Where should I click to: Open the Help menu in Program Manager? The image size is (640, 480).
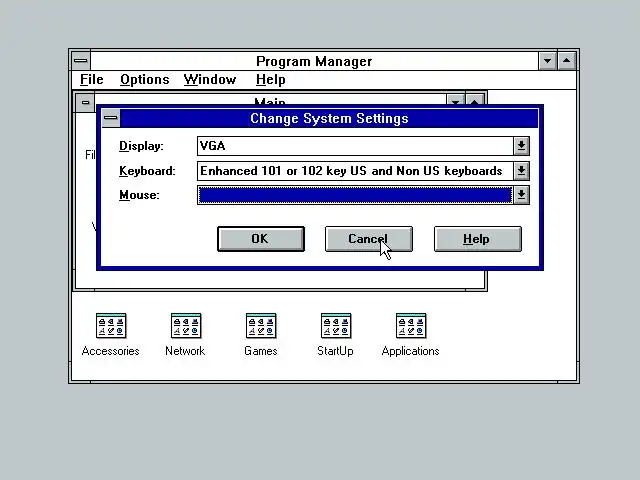point(270,80)
